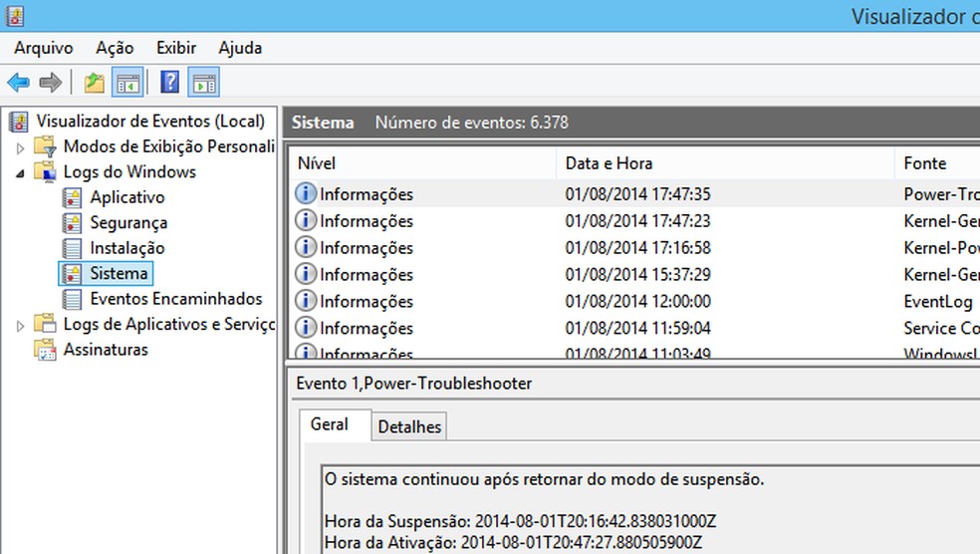Toggle the Show/Hide Console Tree button
The image size is (980, 554).
[127, 83]
